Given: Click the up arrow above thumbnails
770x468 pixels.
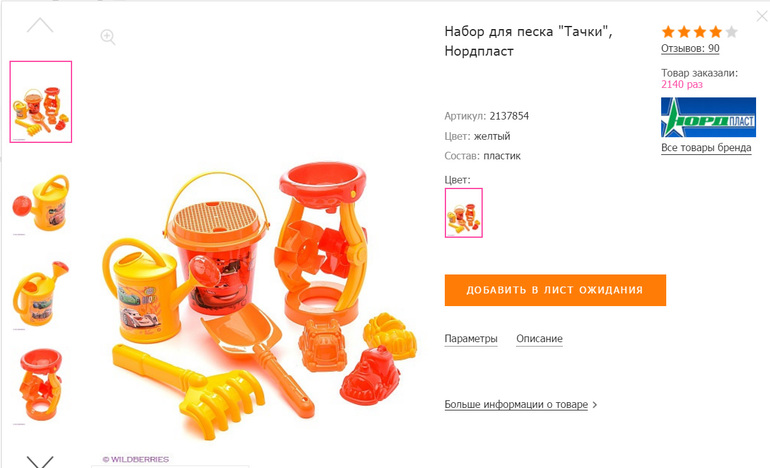Looking at the screenshot, I should pos(40,25).
